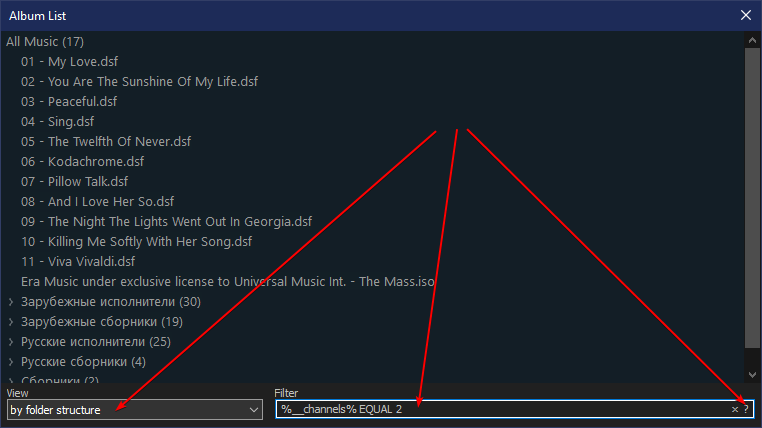The height and width of the screenshot is (428, 762).
Task: Select 11 - Viva Vivaldi.dsf track
Action: [78, 261]
